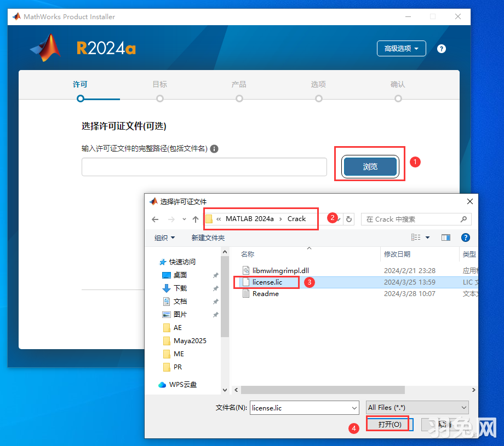504x446 pixels.
Task: Open Crack in the breadcrumb path
Action: tap(296, 218)
